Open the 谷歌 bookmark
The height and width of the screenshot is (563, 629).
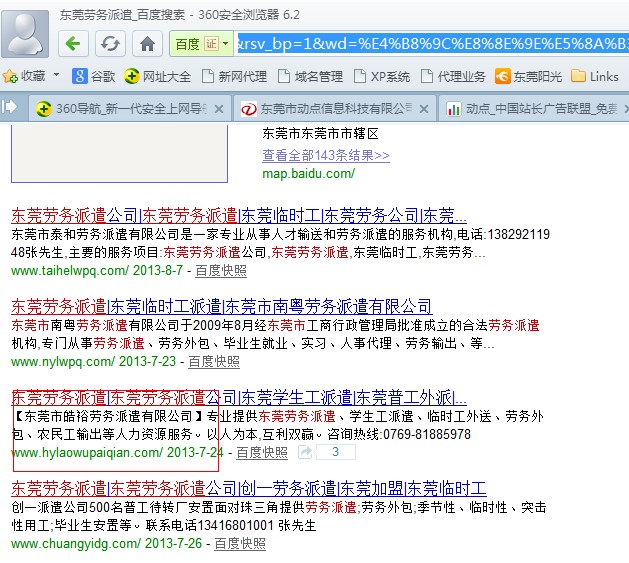click(x=93, y=76)
